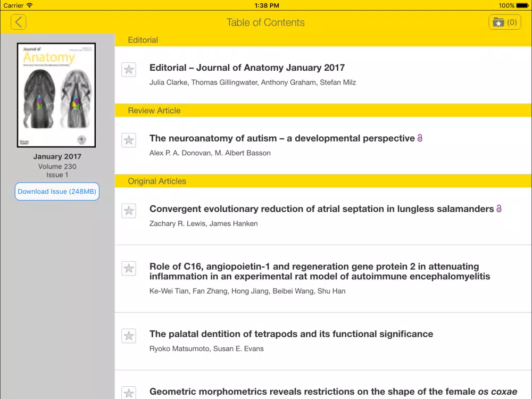
Task: Tap authors Ryoko Matsumoto, Susan E. Evans
Action: [x=206, y=349]
